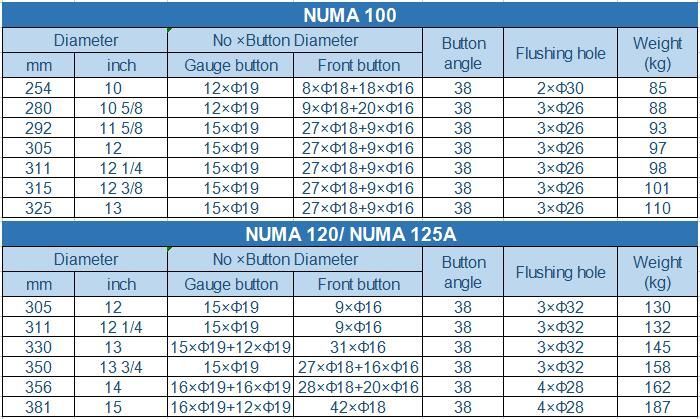The image size is (700, 419).
Task: Click the weight cell showing 187
Action: 658,407
